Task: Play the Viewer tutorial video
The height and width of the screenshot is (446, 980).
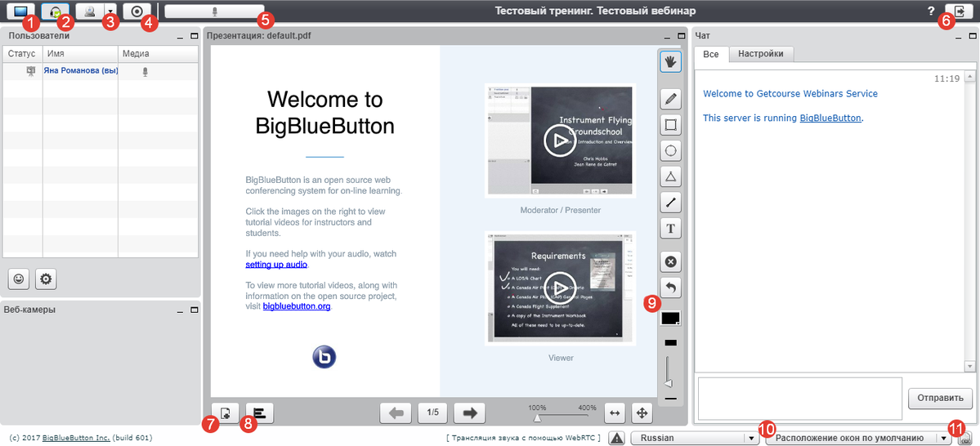Action: point(560,288)
